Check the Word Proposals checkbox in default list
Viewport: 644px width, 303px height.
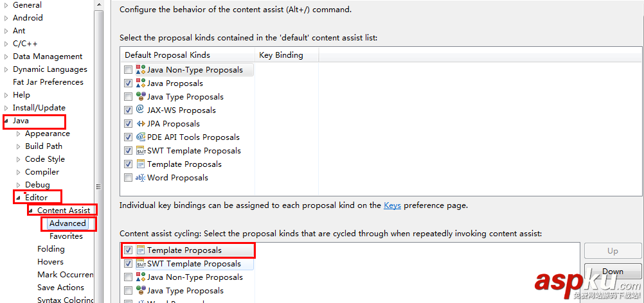click(129, 178)
